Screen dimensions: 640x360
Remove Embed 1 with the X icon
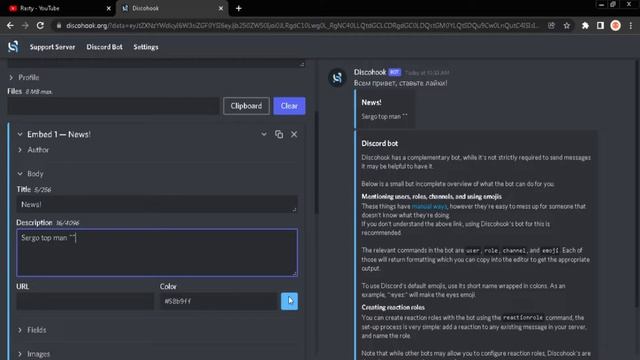pos(294,134)
